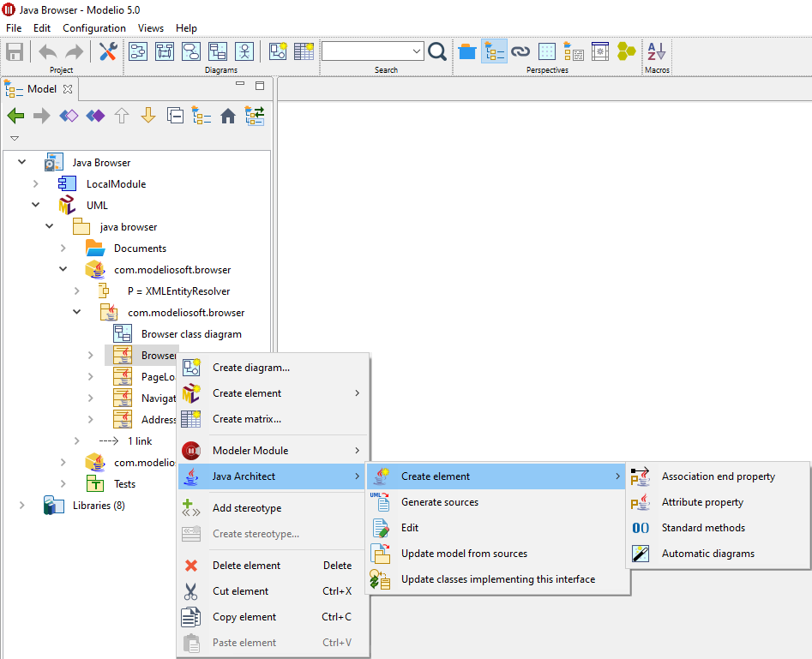Choose Delete element from context menu

coord(274,566)
